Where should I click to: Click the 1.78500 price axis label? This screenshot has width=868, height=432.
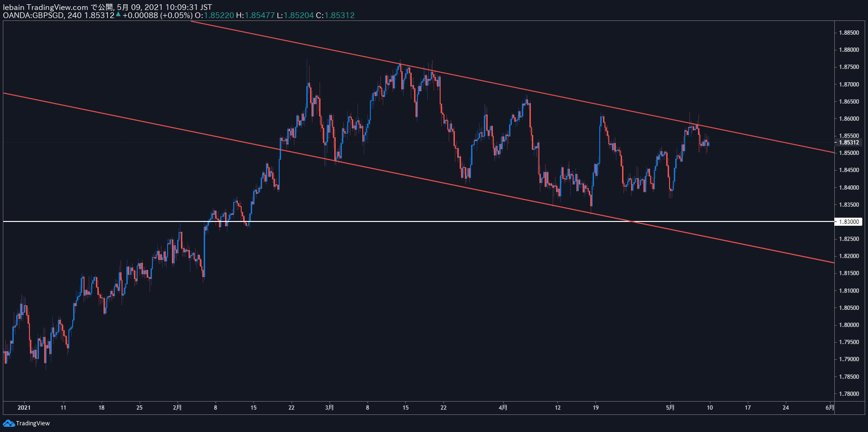pos(849,377)
